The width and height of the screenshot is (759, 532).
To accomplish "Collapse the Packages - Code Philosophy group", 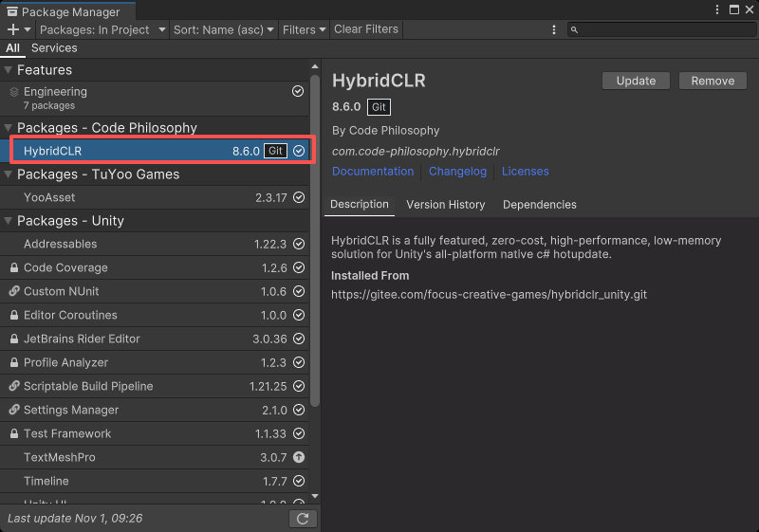I will (x=8, y=128).
